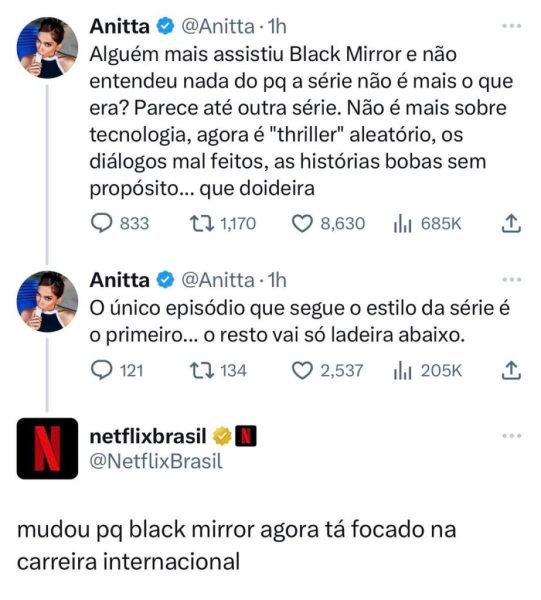Screen dimensions: 541x600
Task: Open more options on second Anitta tweet
Action: [512, 280]
